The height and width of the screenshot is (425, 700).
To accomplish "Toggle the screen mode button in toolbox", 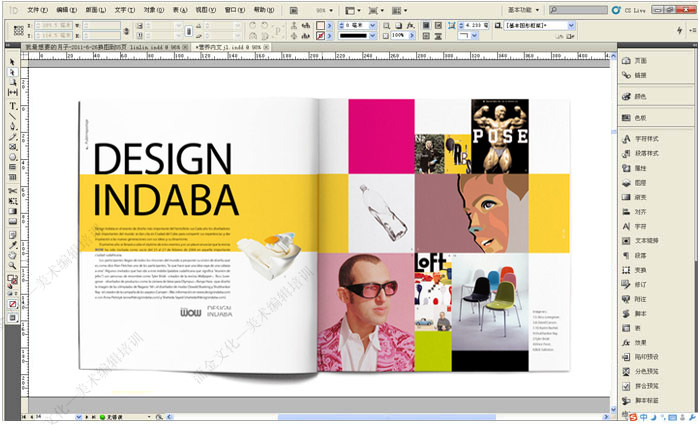I will point(12,318).
